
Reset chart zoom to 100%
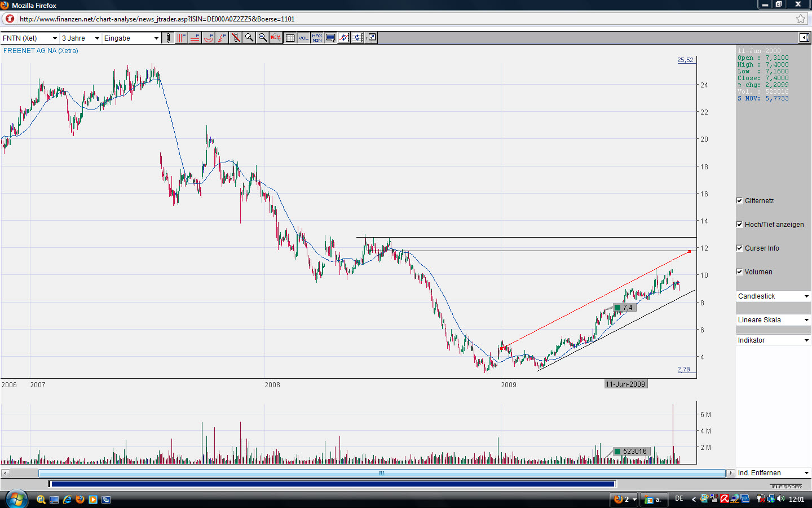[x=276, y=38]
